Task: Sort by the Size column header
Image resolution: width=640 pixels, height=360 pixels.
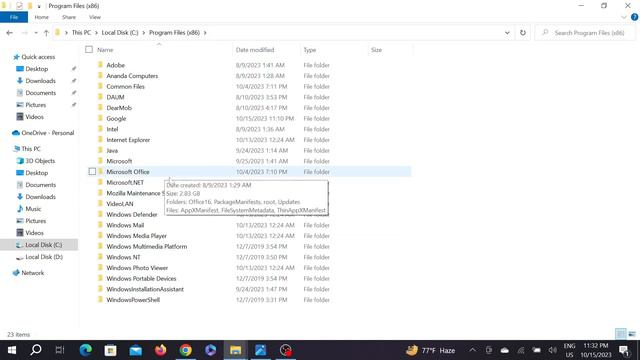Action: click(x=376, y=50)
